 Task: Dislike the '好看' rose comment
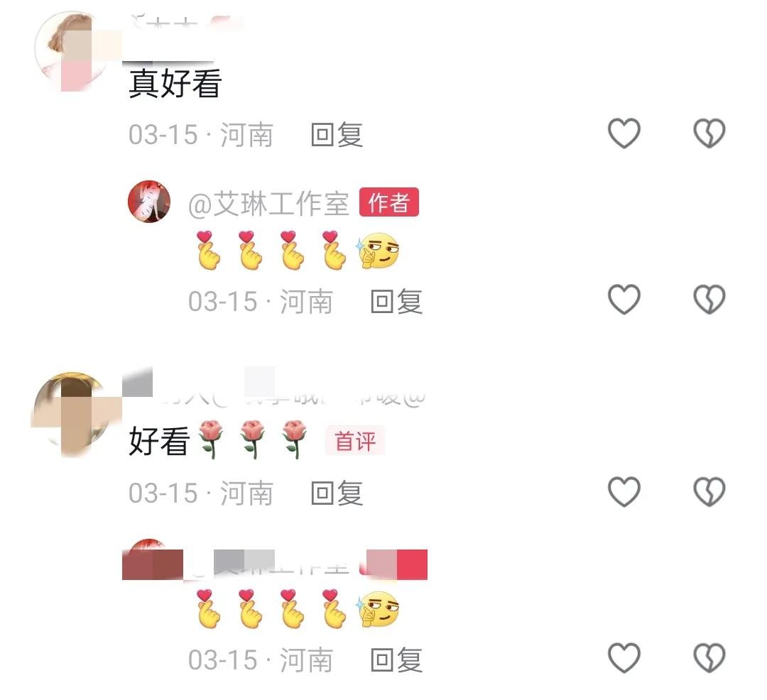709,491
